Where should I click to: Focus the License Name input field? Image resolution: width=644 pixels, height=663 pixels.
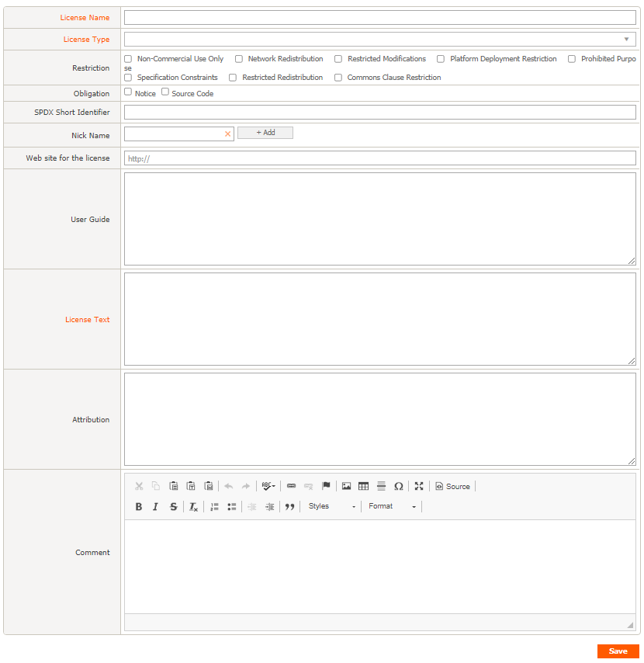[x=380, y=17]
